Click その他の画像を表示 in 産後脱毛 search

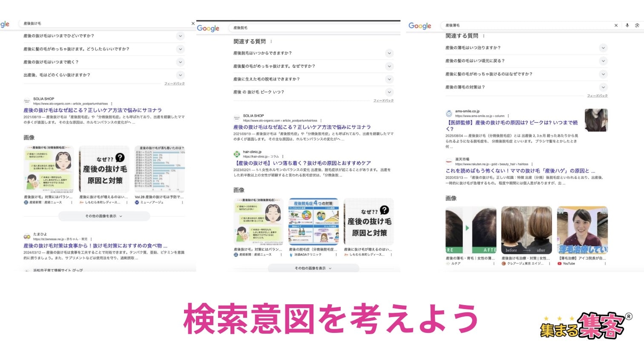[x=313, y=268]
